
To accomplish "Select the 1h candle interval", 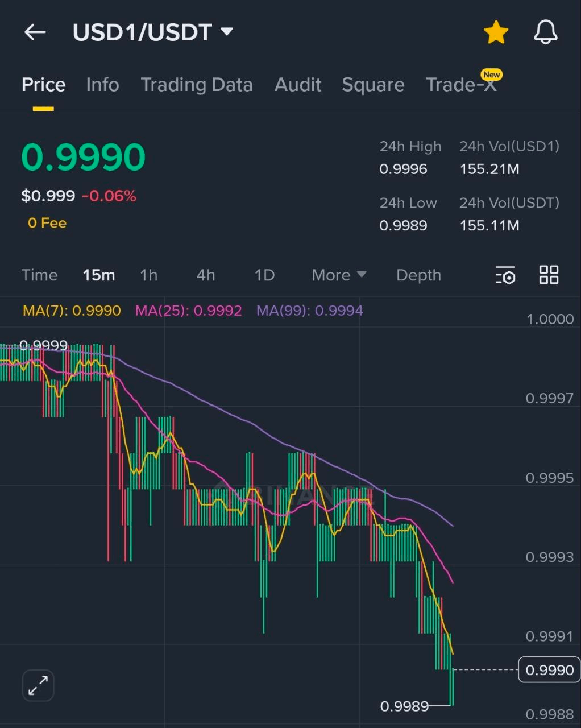I will 149,275.
